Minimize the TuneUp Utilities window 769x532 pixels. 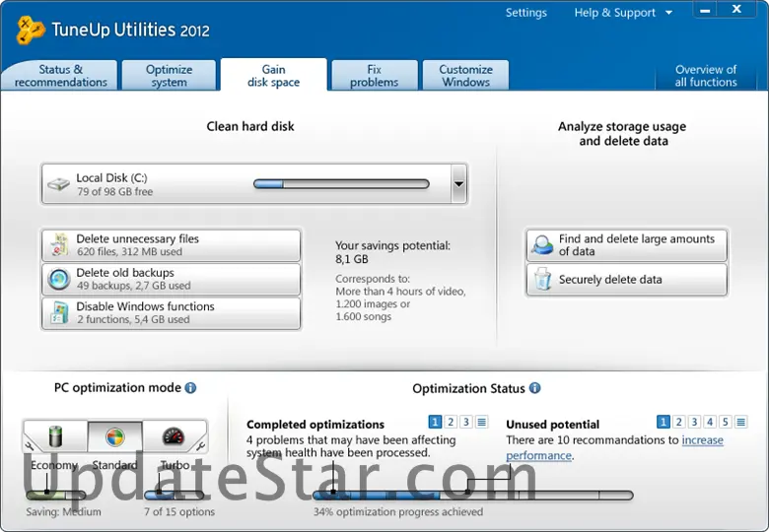click(705, 10)
